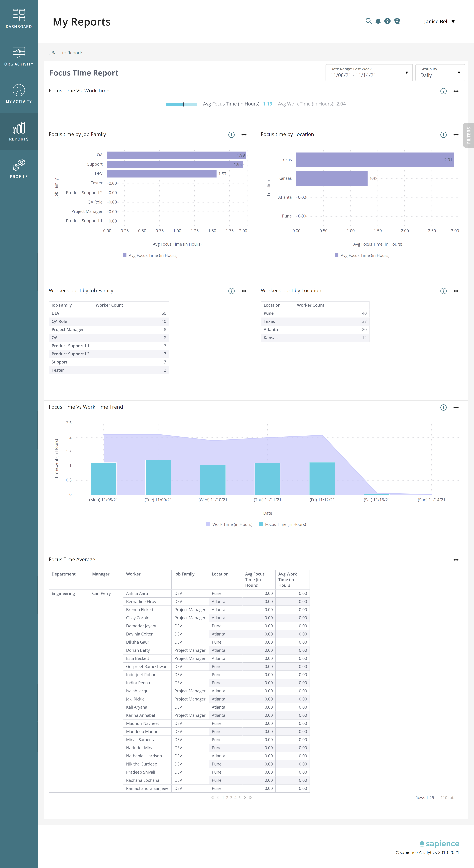Screen dimensions: 474x868
Task: Click Back to Reports link
Action: click(x=65, y=53)
